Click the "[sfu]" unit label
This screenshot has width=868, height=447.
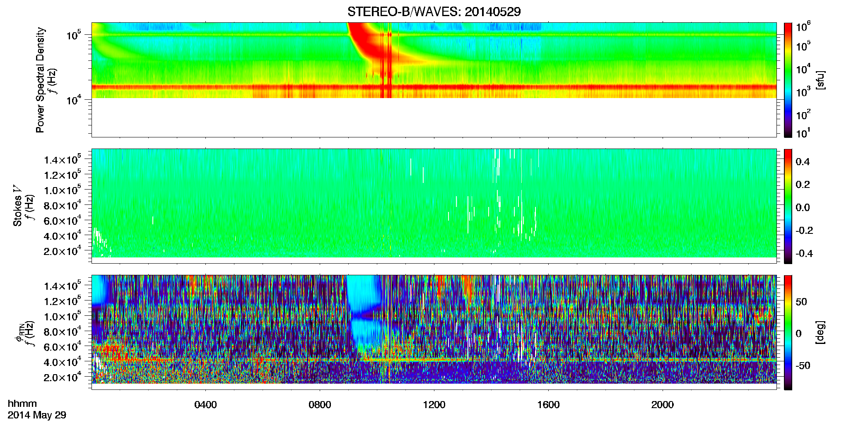(x=820, y=80)
